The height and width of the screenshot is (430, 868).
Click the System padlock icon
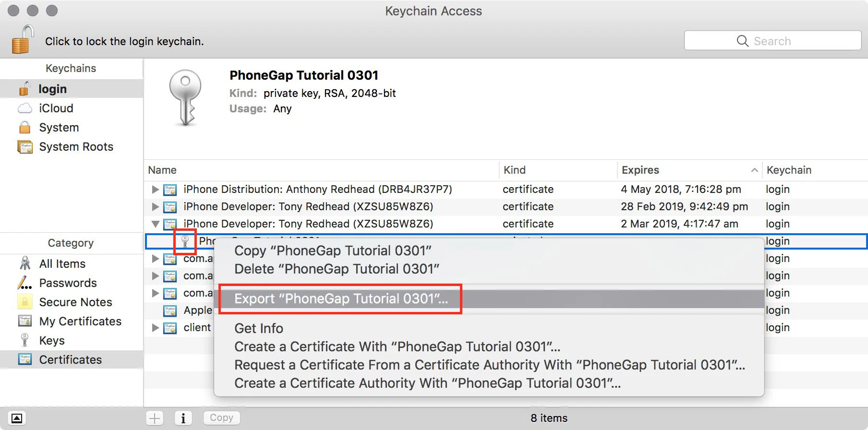25,127
